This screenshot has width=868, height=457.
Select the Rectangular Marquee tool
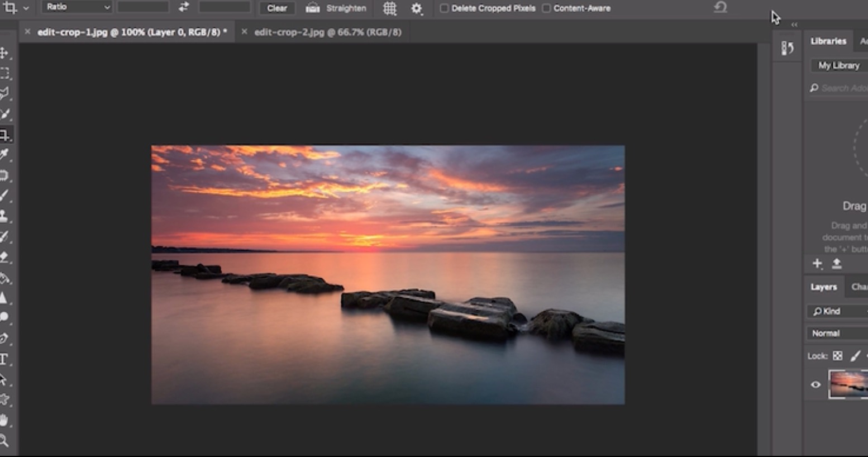click(4, 73)
